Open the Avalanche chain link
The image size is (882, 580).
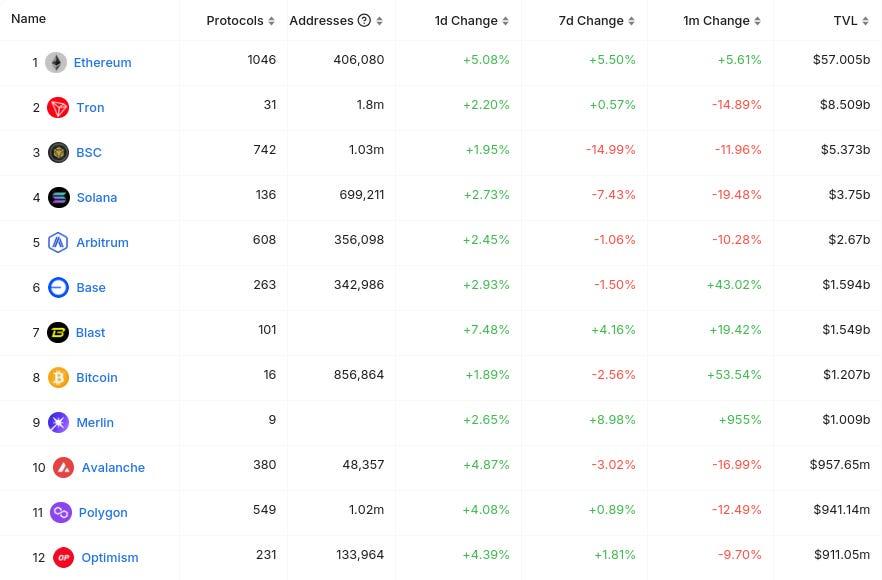113,467
